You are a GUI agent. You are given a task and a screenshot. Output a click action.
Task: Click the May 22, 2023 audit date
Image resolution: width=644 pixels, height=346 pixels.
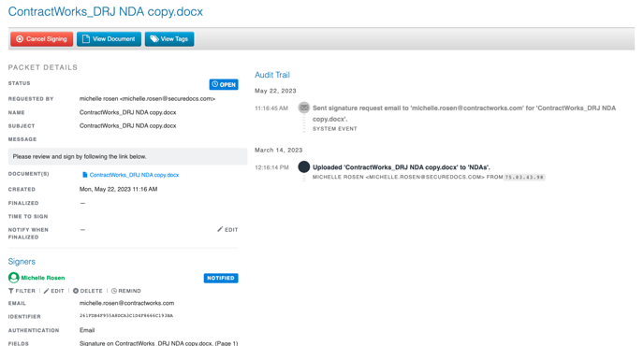tap(275, 91)
